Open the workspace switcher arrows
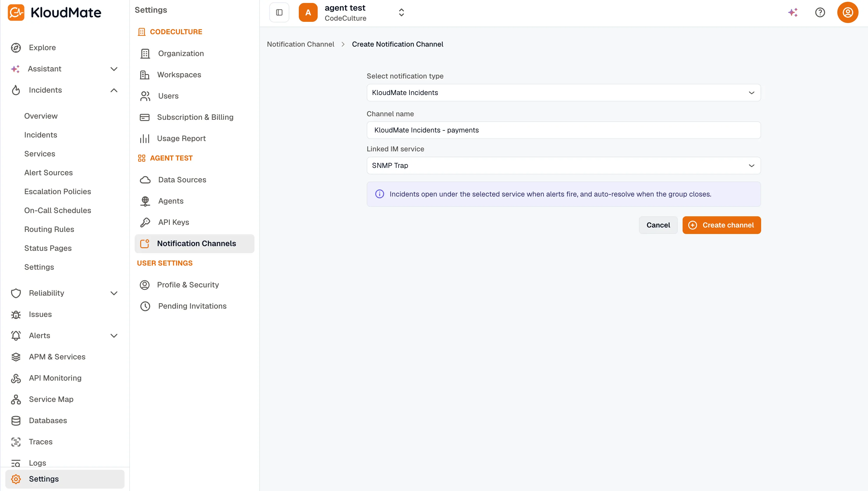Screen dimensions: 868x491 pos(401,12)
